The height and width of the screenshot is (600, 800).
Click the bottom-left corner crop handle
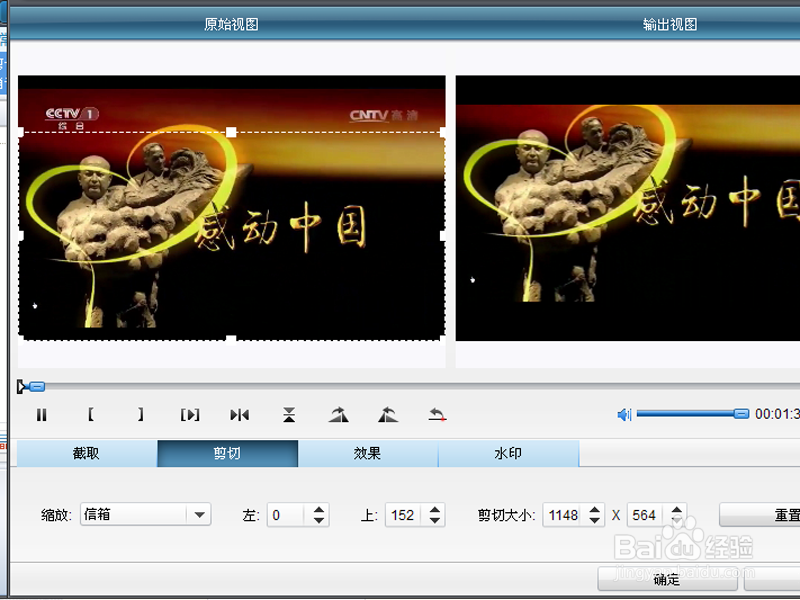[21, 339]
